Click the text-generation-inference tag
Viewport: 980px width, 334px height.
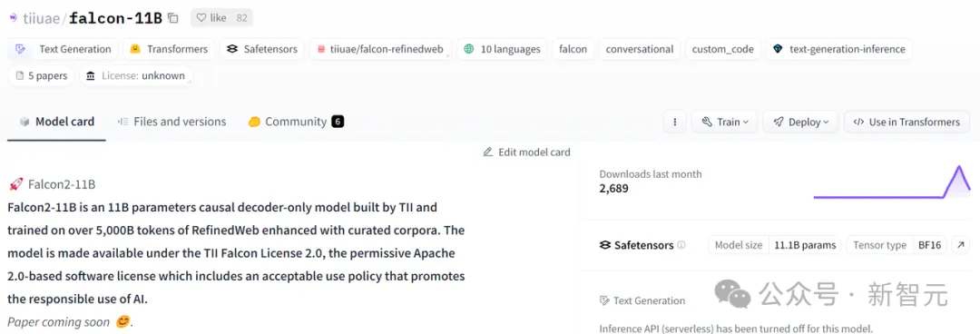pos(838,49)
